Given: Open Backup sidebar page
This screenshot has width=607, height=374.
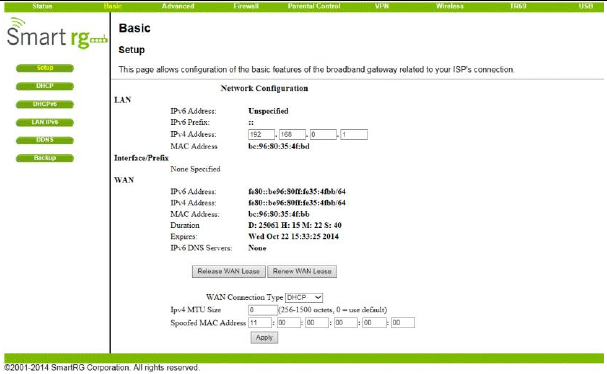Looking at the screenshot, I should coord(45,158).
